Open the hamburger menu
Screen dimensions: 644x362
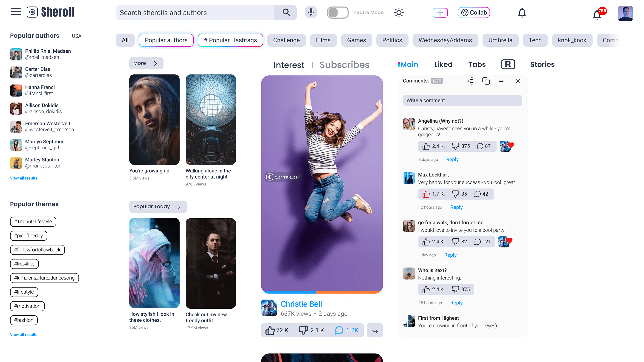(16, 12)
